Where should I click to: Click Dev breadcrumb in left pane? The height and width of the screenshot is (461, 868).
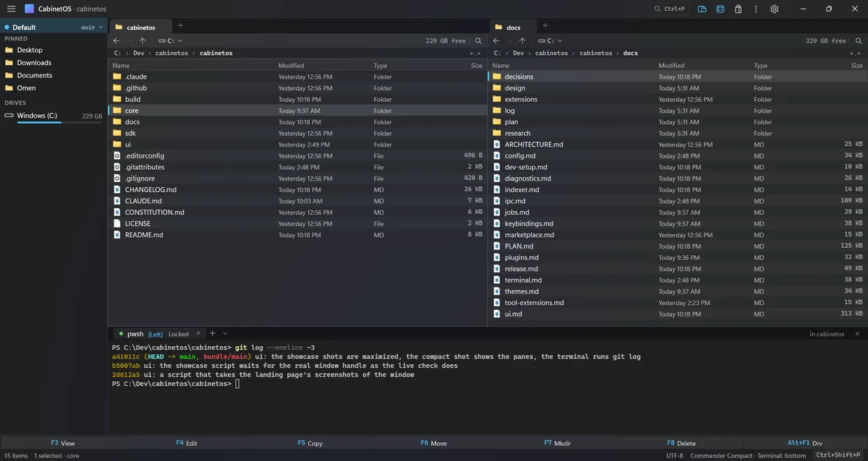(x=139, y=53)
